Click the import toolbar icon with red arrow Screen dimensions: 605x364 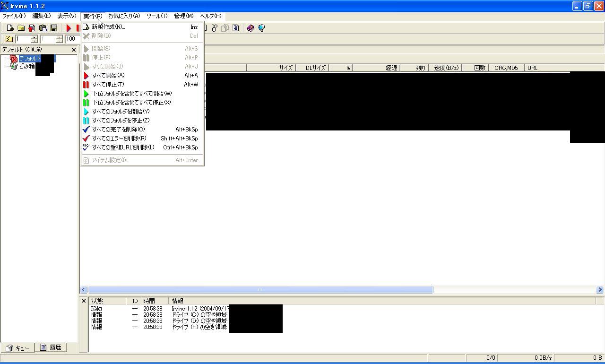tap(32, 28)
